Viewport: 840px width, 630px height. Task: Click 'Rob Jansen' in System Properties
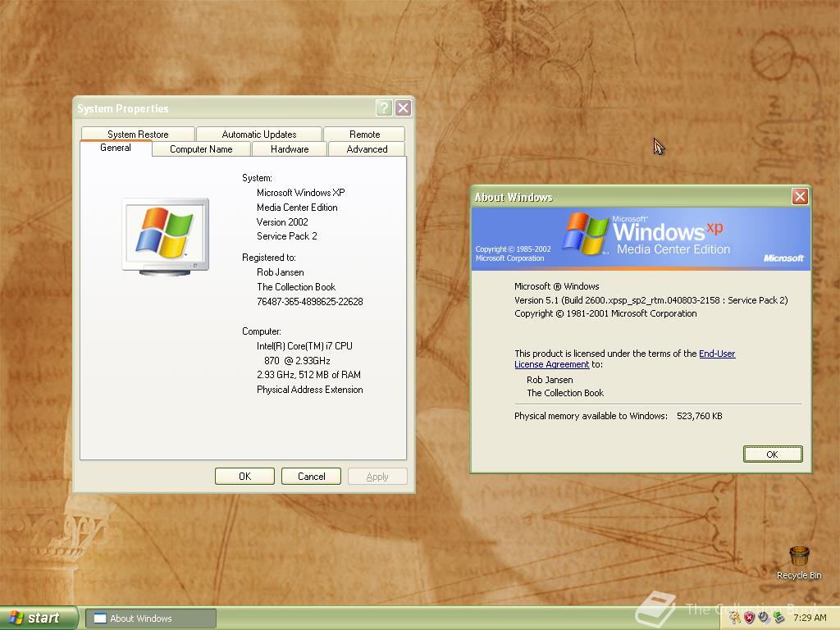coord(281,272)
